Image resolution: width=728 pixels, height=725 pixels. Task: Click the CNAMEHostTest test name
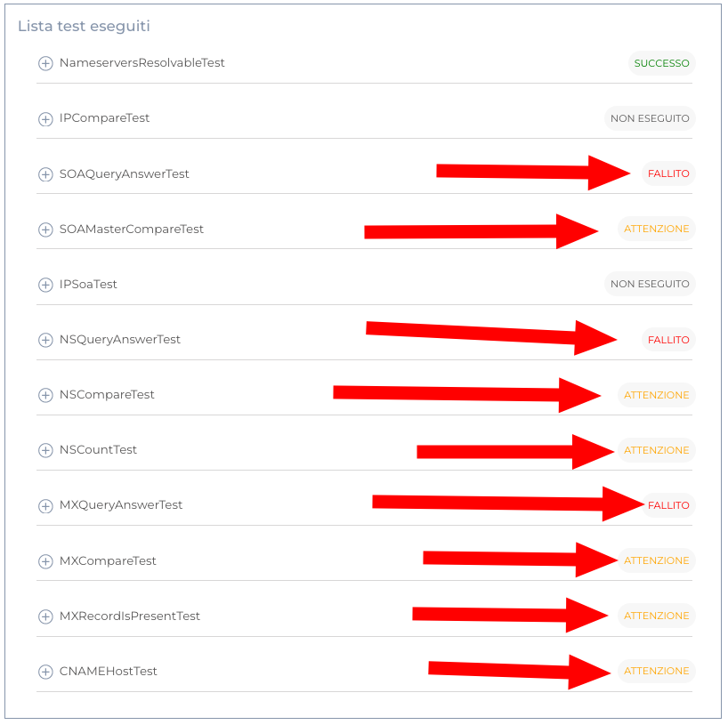(x=108, y=672)
